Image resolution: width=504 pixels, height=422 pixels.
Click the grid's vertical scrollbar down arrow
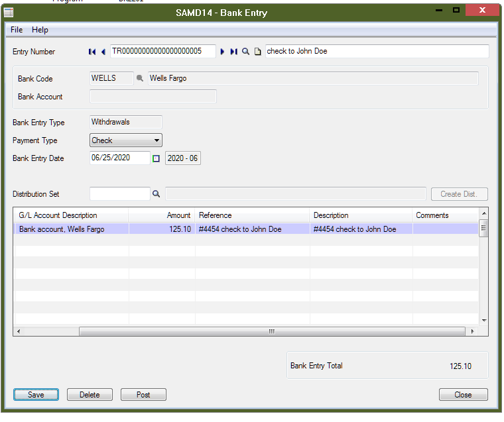(x=484, y=321)
